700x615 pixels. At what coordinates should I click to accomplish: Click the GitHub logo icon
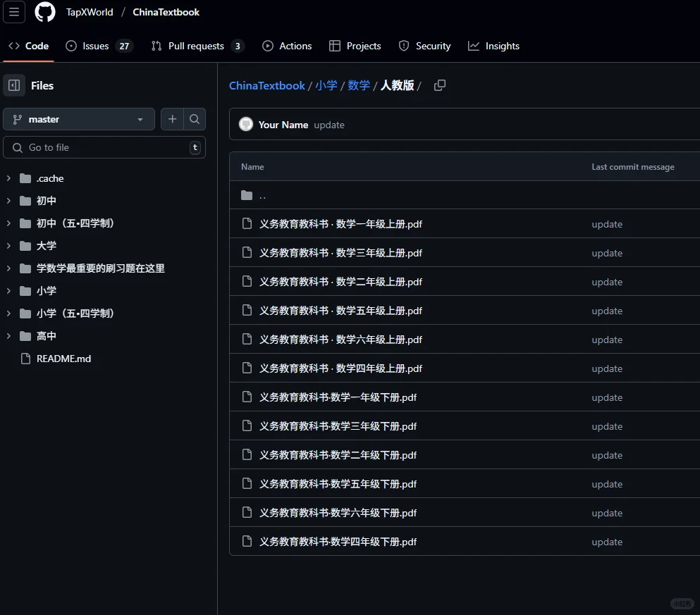[x=45, y=12]
